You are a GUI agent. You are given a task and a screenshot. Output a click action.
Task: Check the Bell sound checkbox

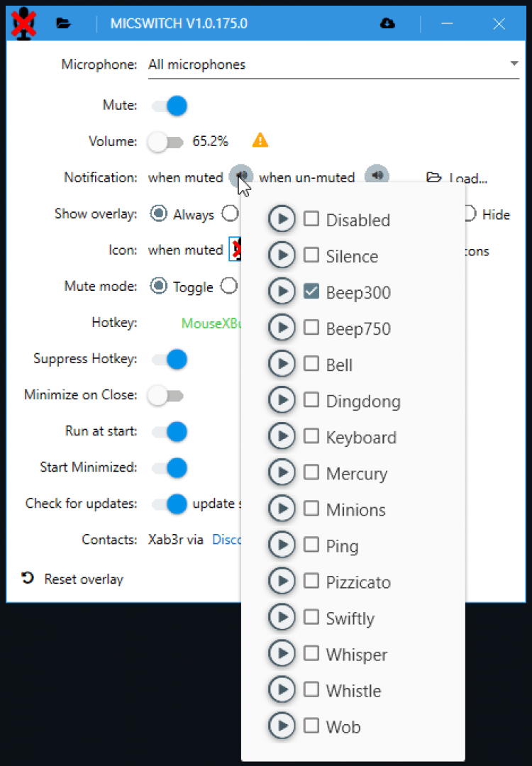[x=311, y=364]
